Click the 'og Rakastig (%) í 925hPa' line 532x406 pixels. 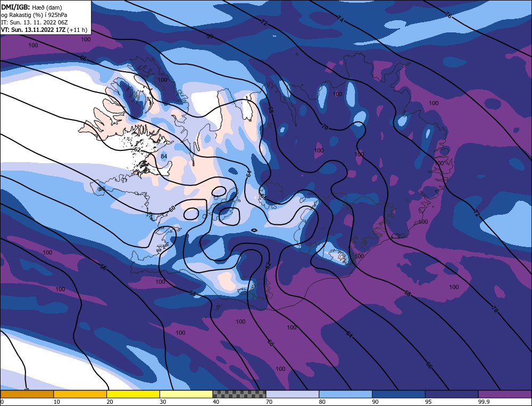click(34, 15)
